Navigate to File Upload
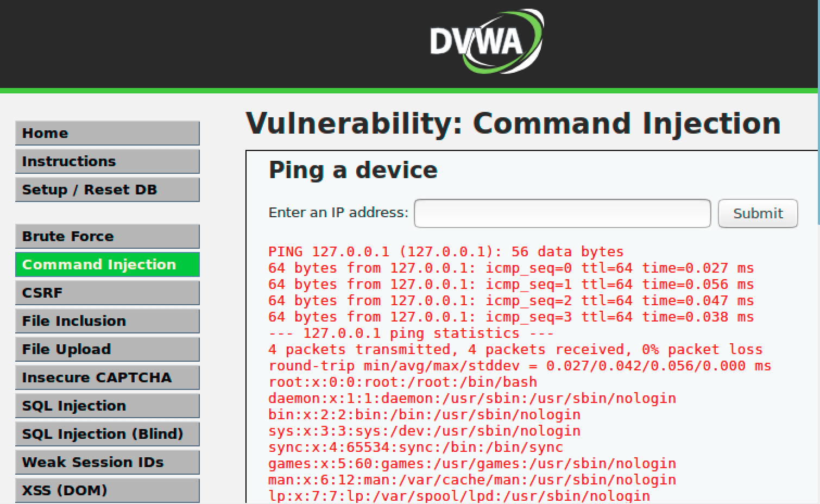The height and width of the screenshot is (504, 820). 108,349
